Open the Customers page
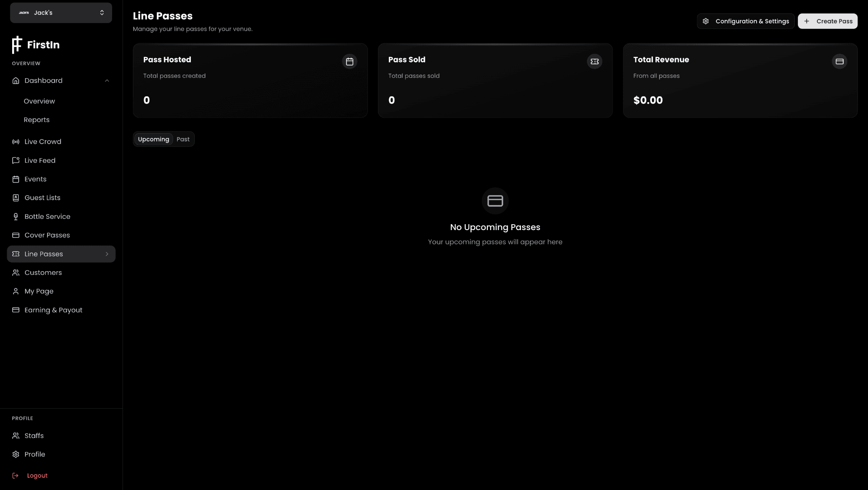This screenshot has height=490, width=868. click(43, 273)
